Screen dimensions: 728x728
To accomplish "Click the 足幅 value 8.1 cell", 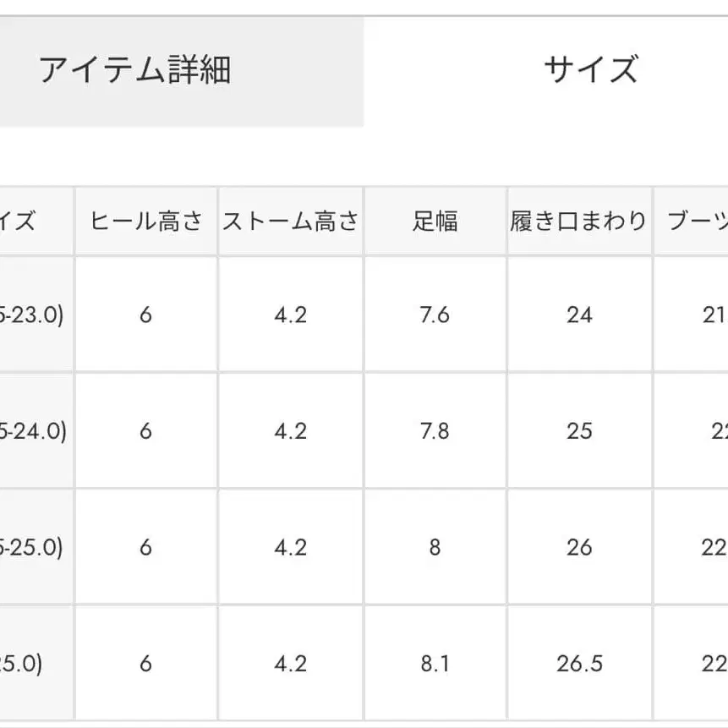I will tap(434, 665).
